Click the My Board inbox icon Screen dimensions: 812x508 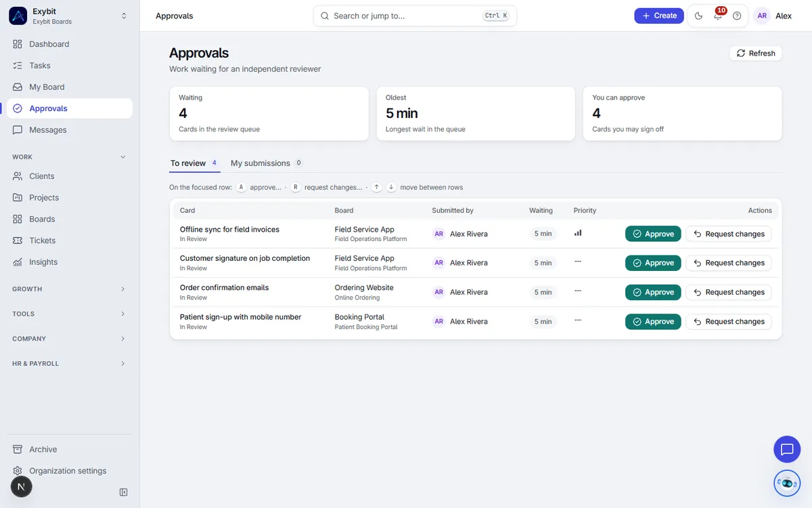click(18, 87)
